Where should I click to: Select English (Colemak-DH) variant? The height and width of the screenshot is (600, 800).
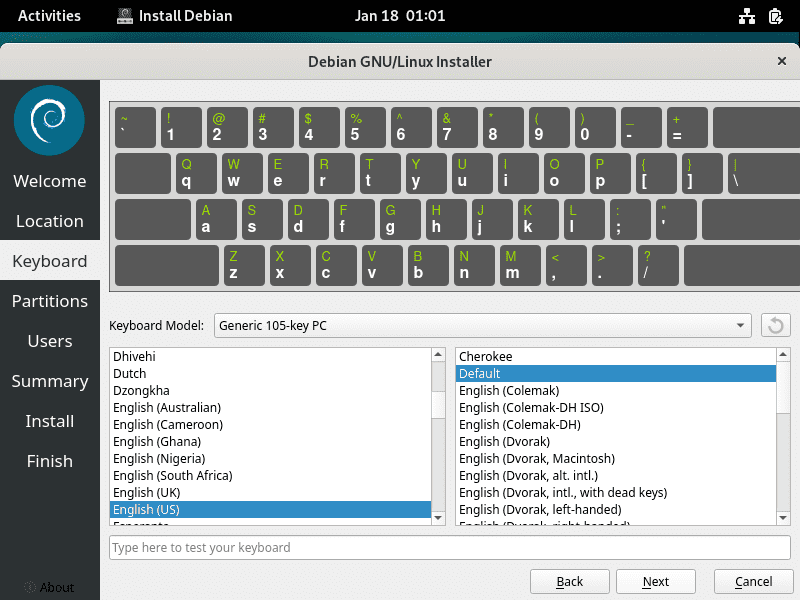pos(616,424)
